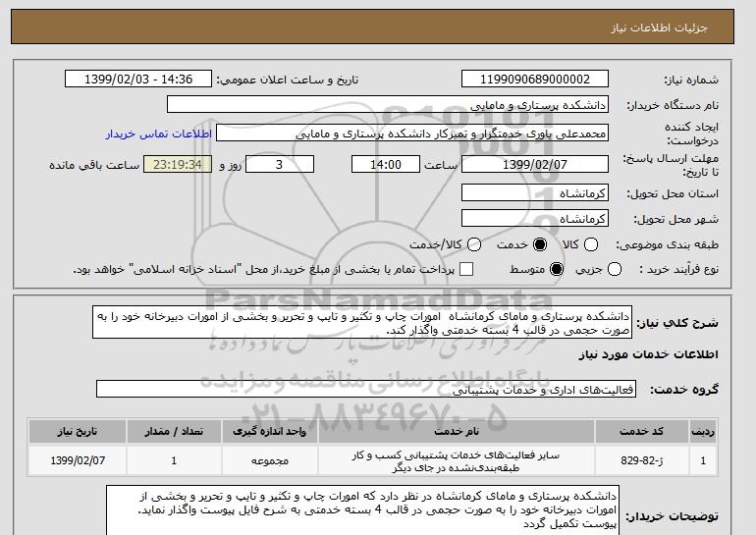756x535 pixels.
Task: Select the کالا/خدمت radio button
Action: (474, 244)
